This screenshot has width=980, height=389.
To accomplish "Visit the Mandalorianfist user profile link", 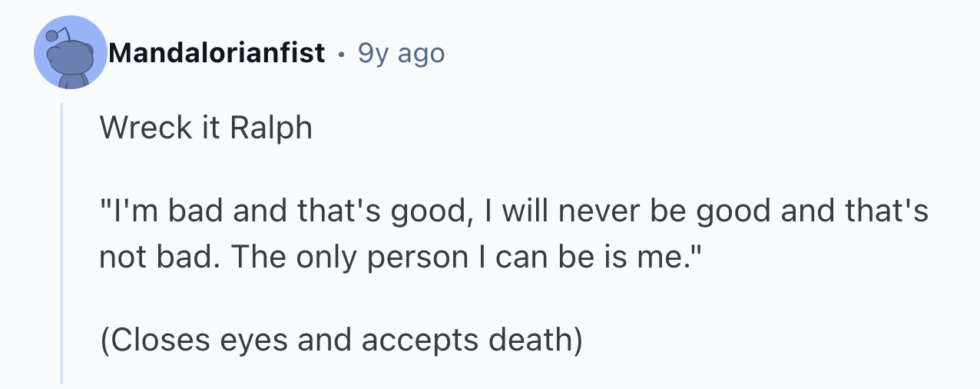I will pyautogui.click(x=217, y=53).
